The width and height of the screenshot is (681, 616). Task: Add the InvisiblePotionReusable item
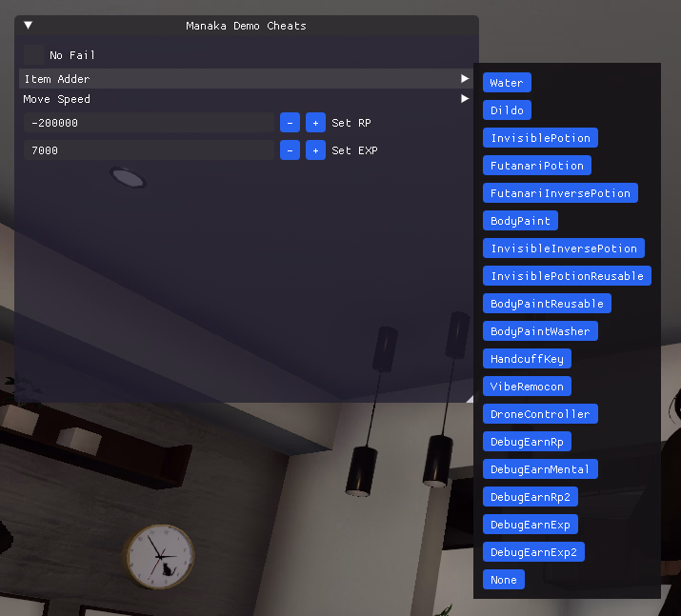coord(568,276)
